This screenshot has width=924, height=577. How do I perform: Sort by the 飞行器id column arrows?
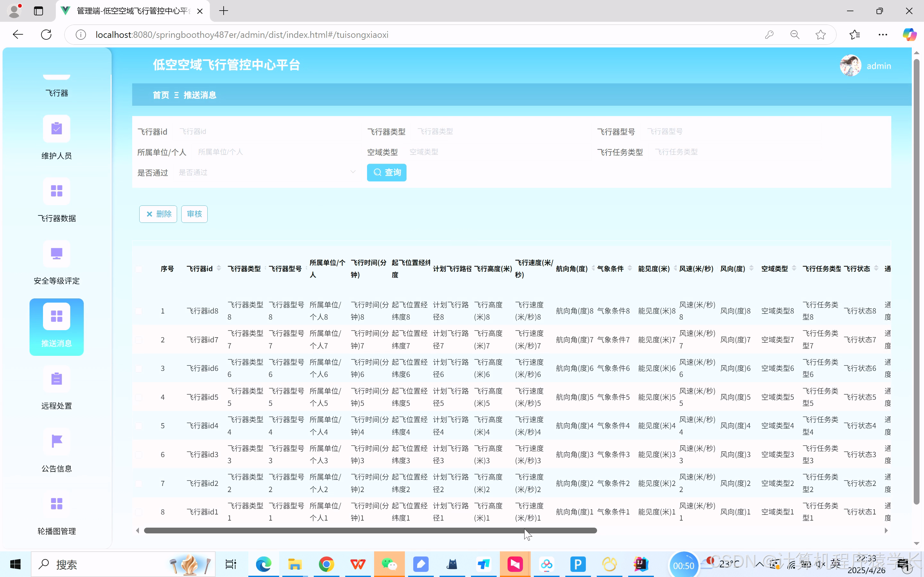click(x=219, y=268)
